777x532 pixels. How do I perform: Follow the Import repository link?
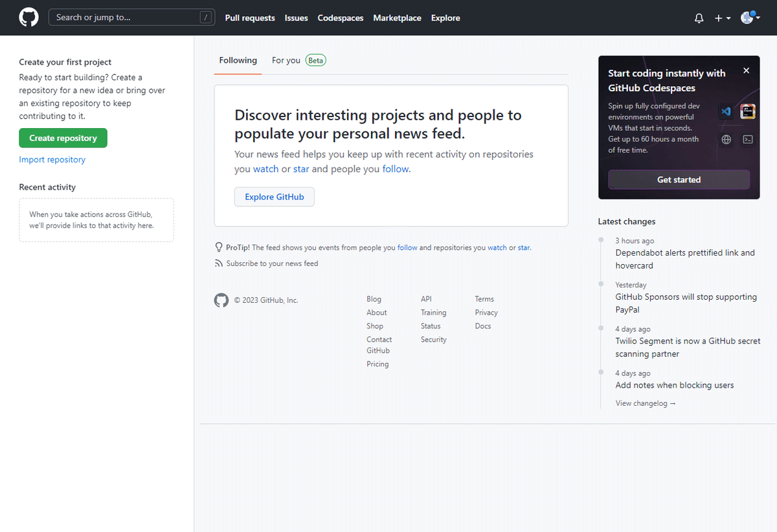pyautogui.click(x=52, y=160)
